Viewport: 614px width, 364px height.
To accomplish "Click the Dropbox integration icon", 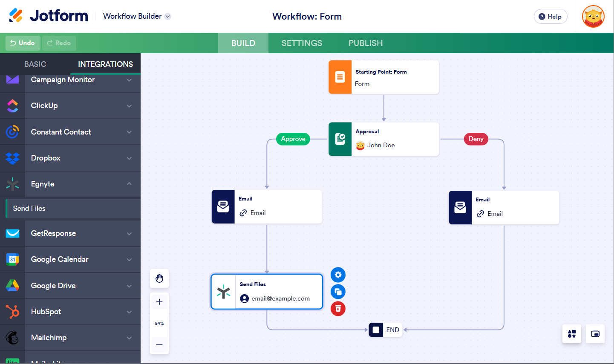I will coord(12,158).
